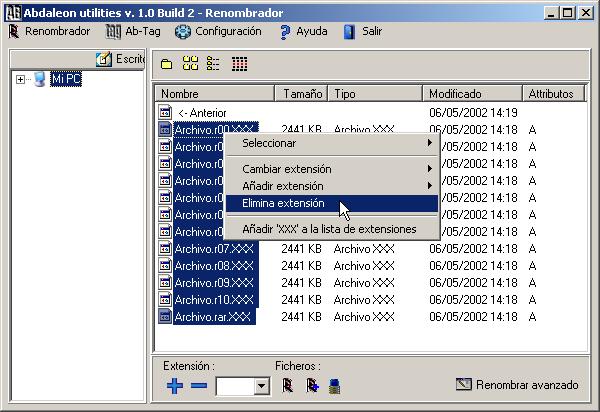The image size is (600, 412).
Task: Select the Archivo.rar.XXX file
Action: (x=211, y=317)
